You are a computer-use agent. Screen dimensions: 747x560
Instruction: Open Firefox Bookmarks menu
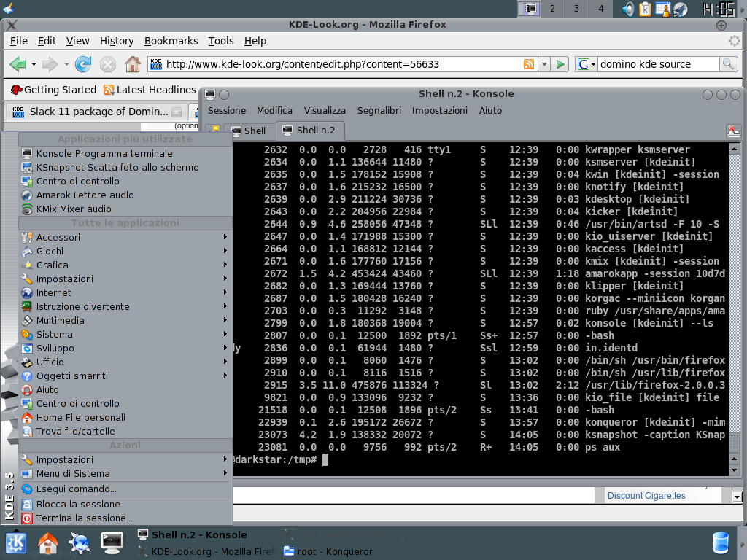[171, 41]
